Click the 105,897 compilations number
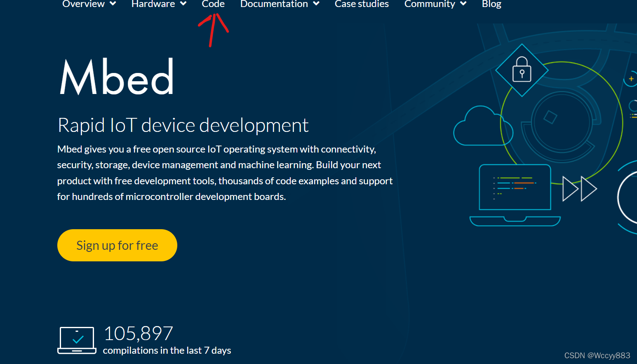 click(x=138, y=333)
